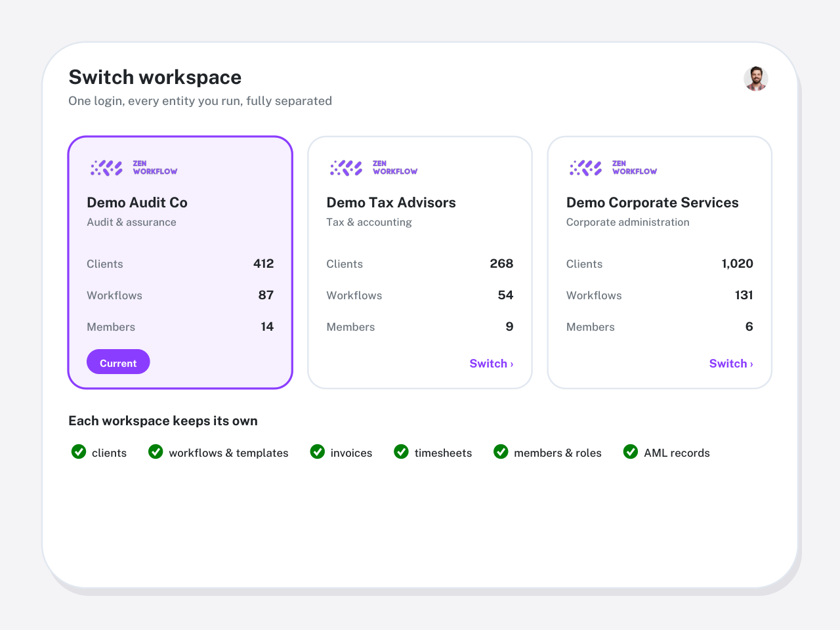Click the Workflows label in Demo Tax Advisors

click(354, 295)
